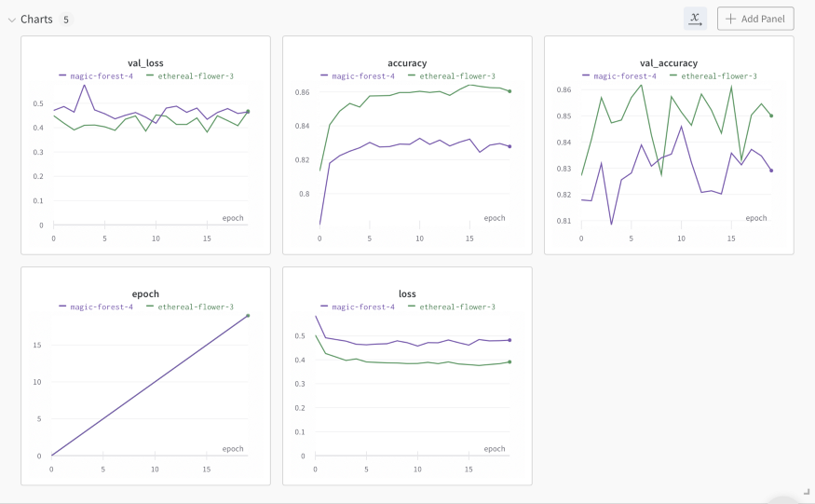Viewport: 815px width, 504px height.
Task: Click the epoch chart title
Action: (x=145, y=294)
